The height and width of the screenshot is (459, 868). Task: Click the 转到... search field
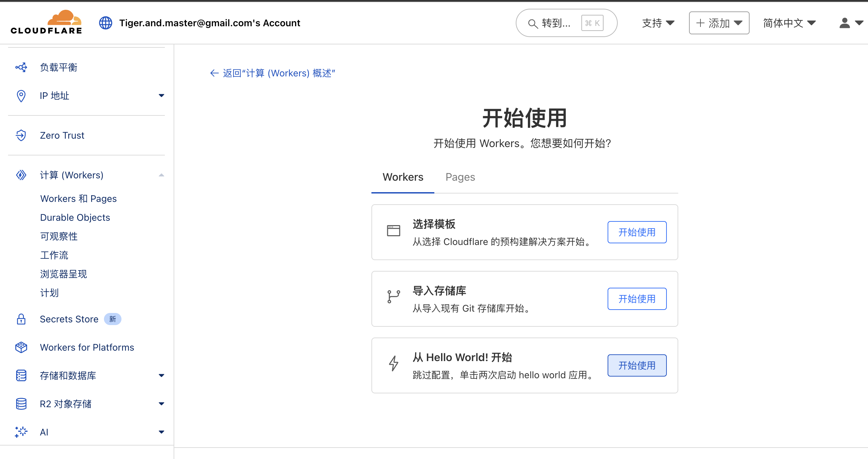tap(567, 23)
